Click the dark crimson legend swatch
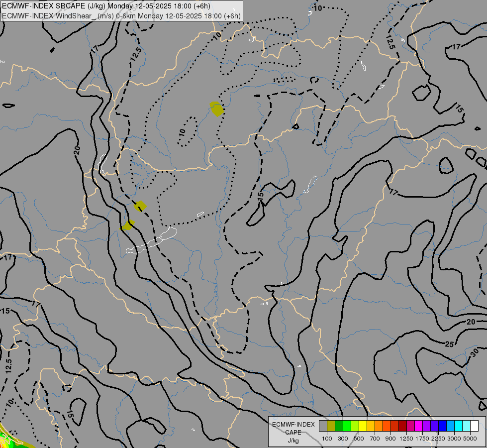Screen dimensions: 487x448 tap(402, 426)
